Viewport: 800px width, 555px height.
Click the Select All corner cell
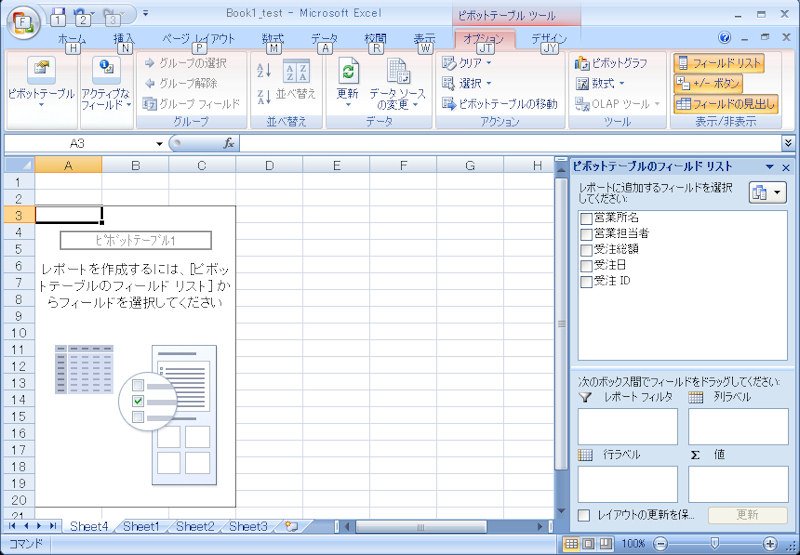19,165
